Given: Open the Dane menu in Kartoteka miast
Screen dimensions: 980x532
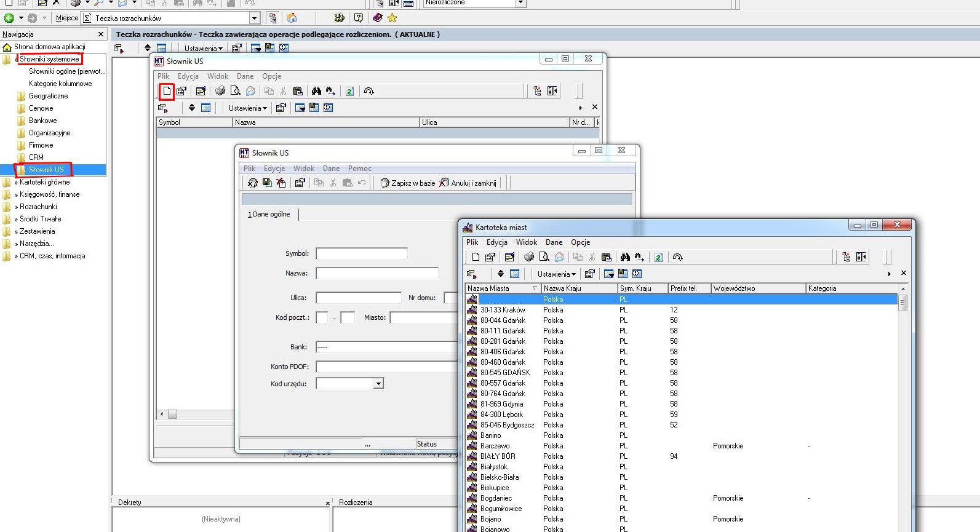Looking at the screenshot, I should click(x=554, y=242).
